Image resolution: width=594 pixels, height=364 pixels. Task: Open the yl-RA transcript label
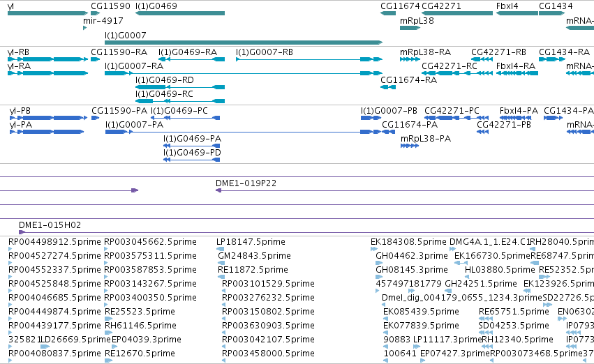[x=19, y=66]
